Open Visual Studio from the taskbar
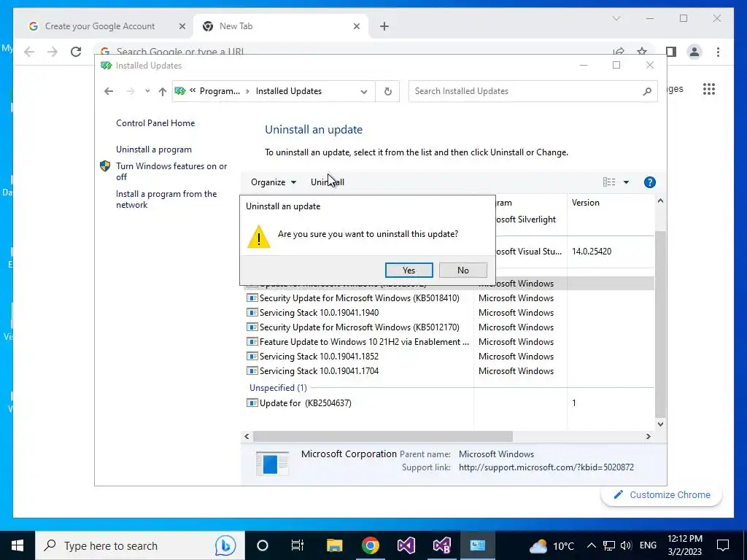The width and height of the screenshot is (747, 560). pyautogui.click(x=406, y=545)
